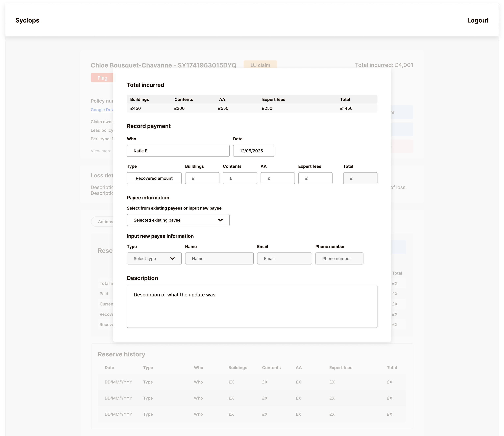This screenshot has height=436, width=504.
Task: Click the new payee Email field
Action: point(284,258)
